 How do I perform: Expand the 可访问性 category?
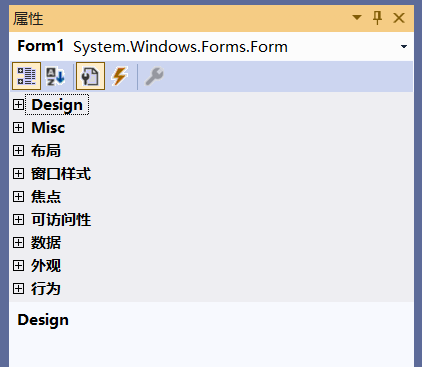(x=18, y=220)
